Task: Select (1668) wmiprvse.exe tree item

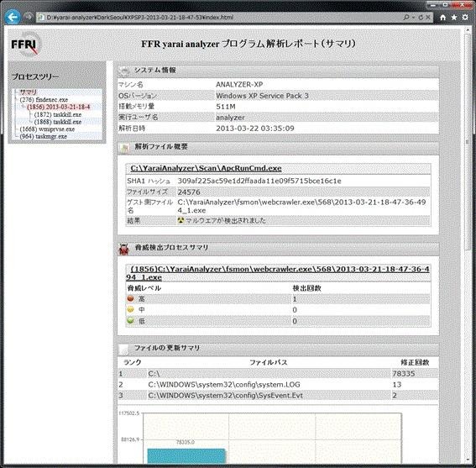Action: (x=47, y=129)
